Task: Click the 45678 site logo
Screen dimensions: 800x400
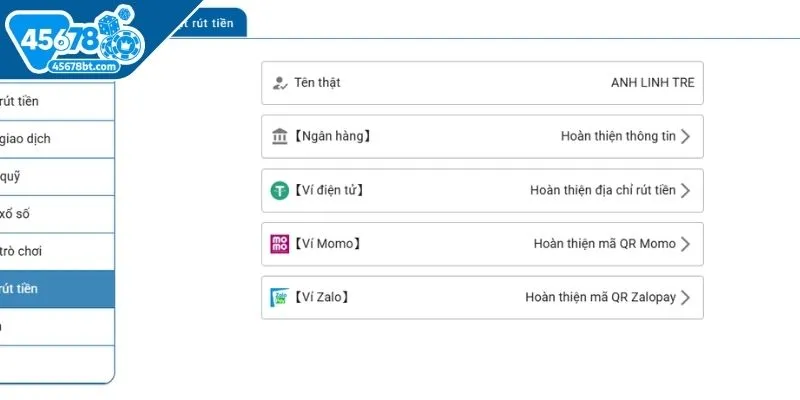Action: pyautogui.click(x=74, y=40)
